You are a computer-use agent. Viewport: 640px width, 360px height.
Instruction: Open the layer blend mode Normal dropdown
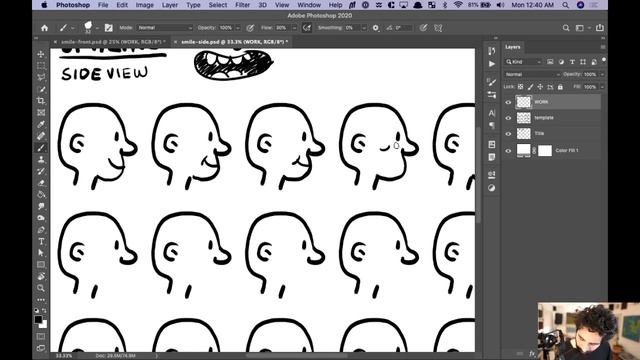point(532,75)
